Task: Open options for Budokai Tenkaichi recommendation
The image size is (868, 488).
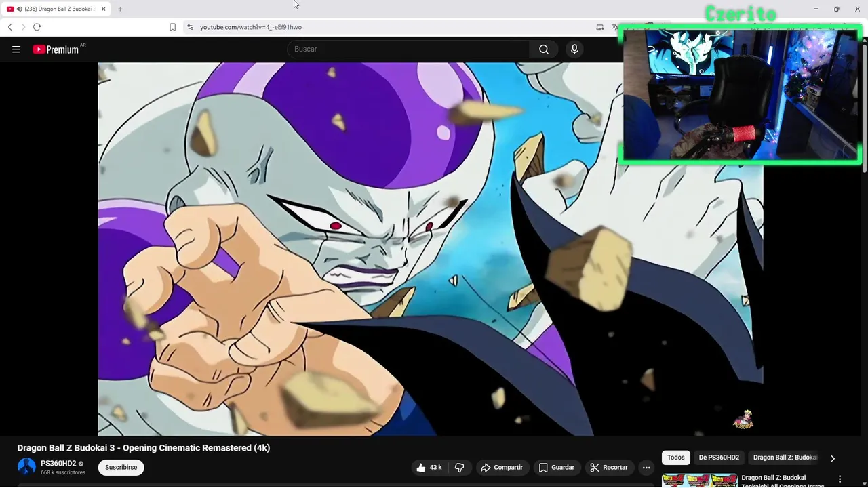Action: pos(840,479)
